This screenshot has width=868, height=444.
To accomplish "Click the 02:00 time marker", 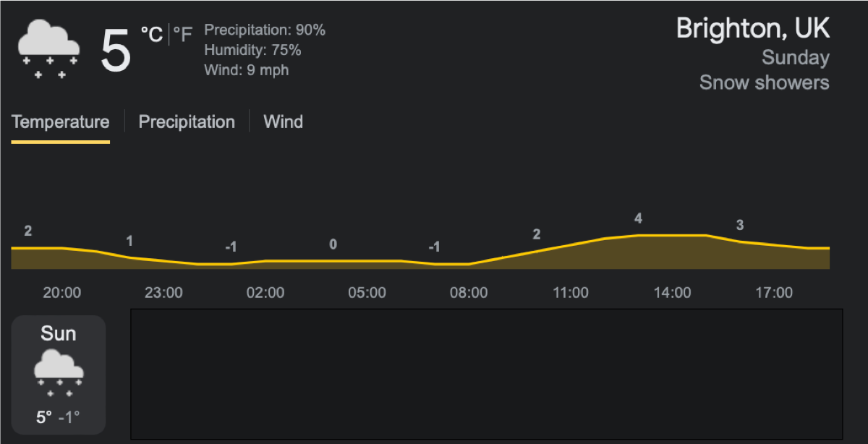I will tap(265, 293).
